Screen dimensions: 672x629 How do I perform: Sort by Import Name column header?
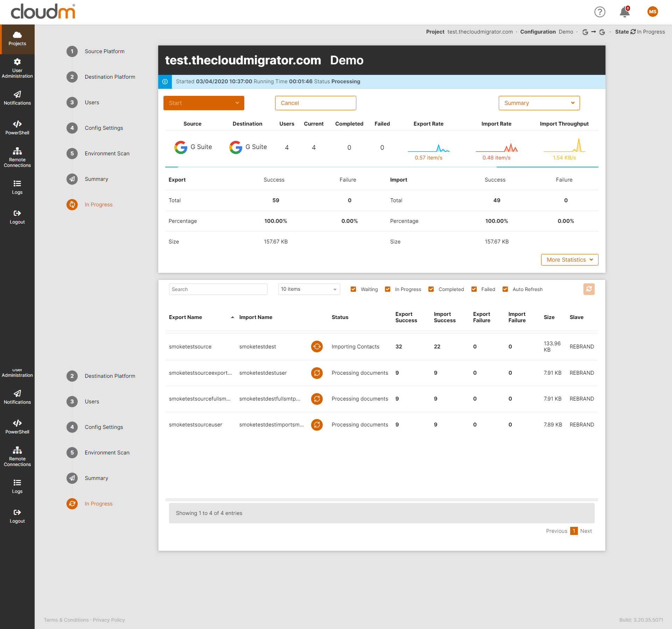tap(255, 317)
